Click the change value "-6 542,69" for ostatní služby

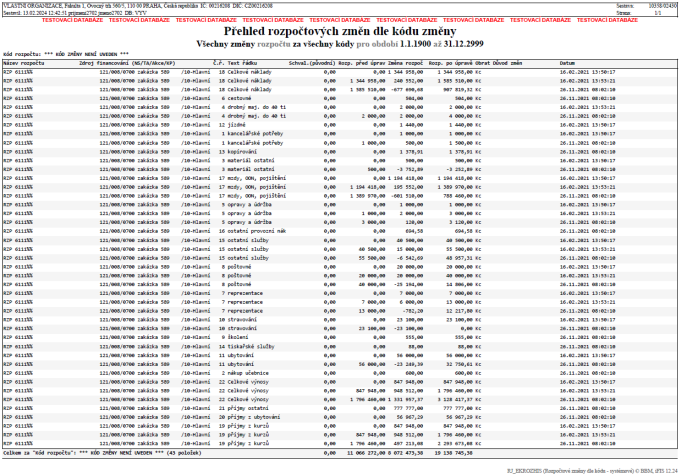pos(411,258)
